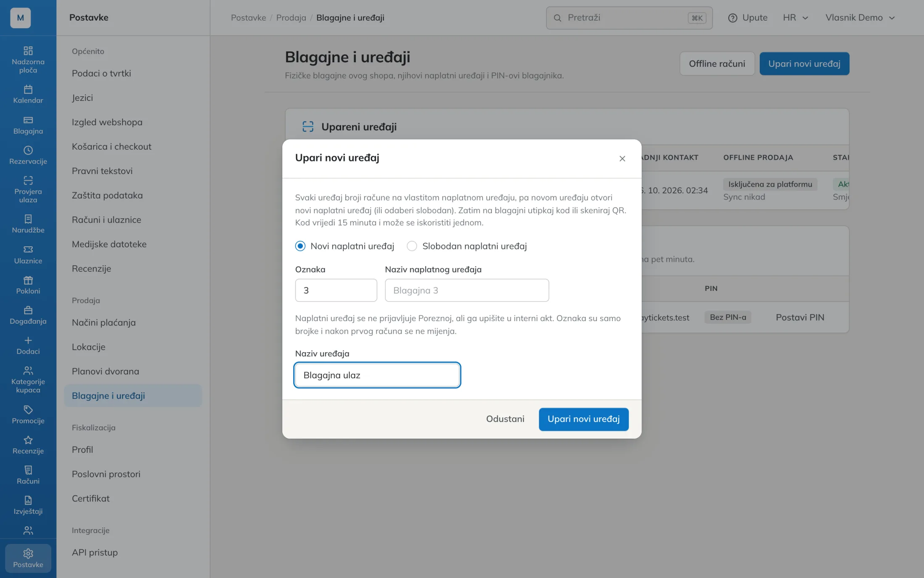This screenshot has width=924, height=578.
Task: Open the Vlasnik Demo user menu
Action: tap(860, 18)
